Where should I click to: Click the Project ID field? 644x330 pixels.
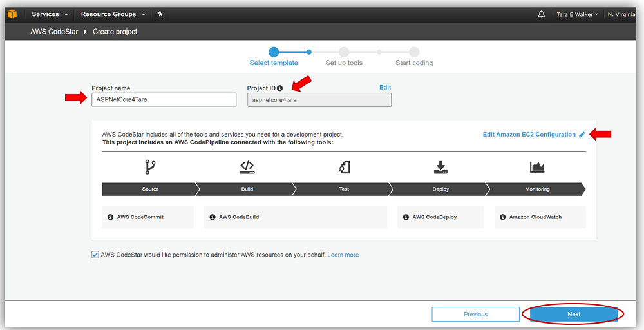click(x=319, y=100)
